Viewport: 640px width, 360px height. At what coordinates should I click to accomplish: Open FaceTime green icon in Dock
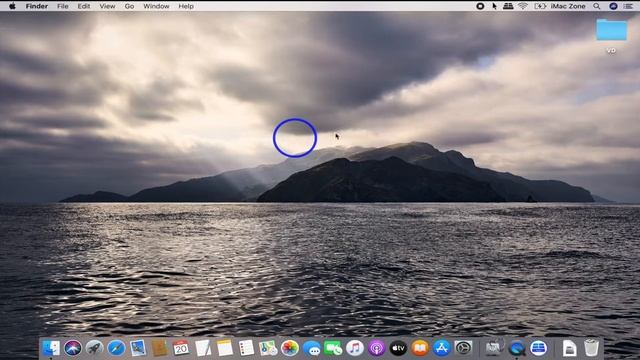[x=333, y=348]
